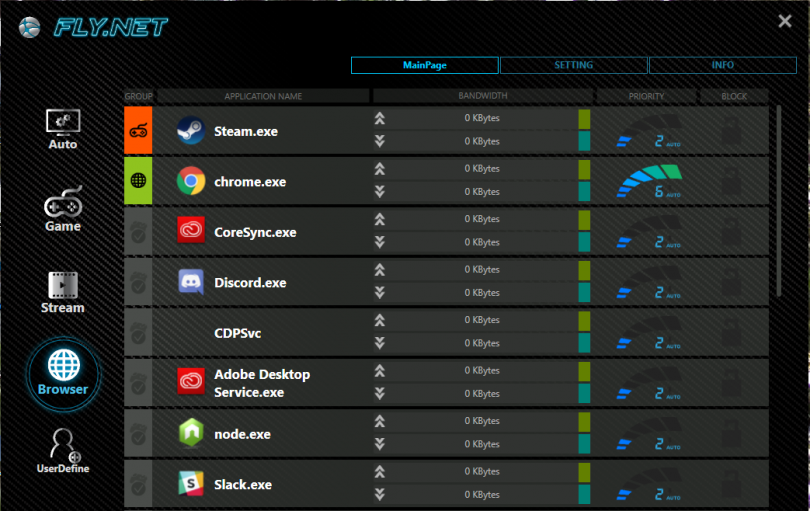Go to the MainPage tab
Viewport: 810px width, 511px height.
[x=424, y=65]
